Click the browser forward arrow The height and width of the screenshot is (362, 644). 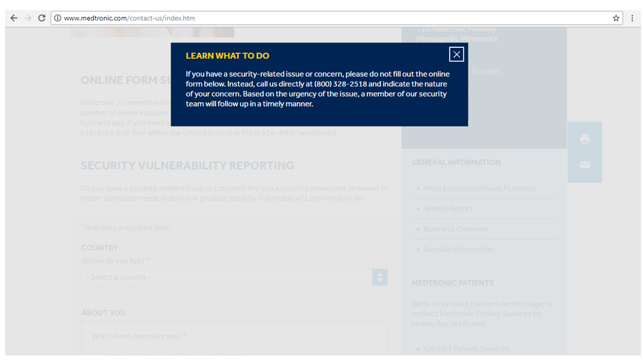click(x=28, y=18)
